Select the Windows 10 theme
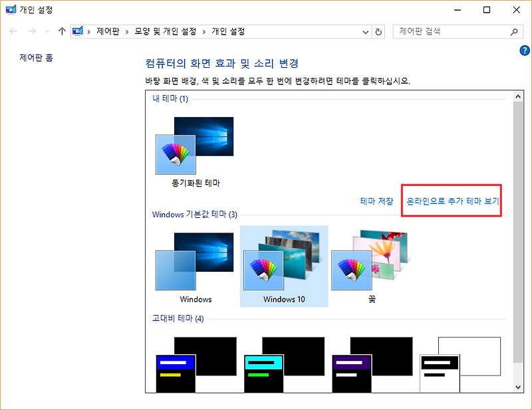Image resolution: width=532 pixels, height=410 pixels. click(284, 266)
